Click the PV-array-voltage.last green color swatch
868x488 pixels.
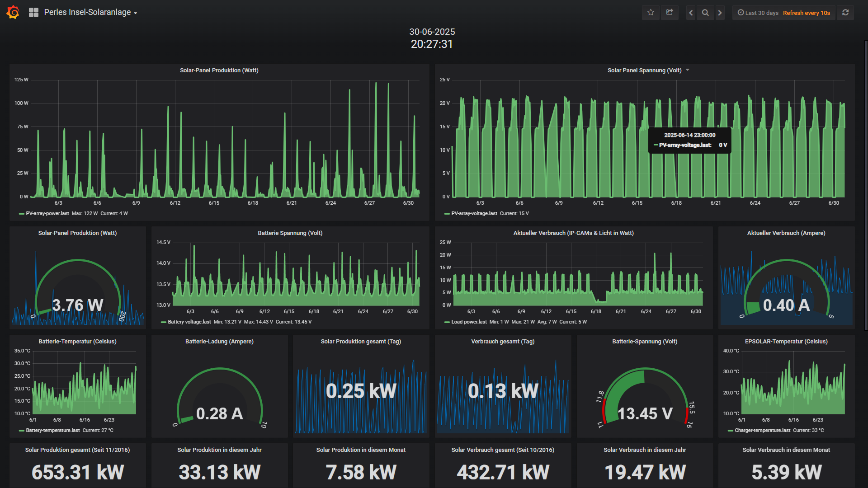coord(447,213)
